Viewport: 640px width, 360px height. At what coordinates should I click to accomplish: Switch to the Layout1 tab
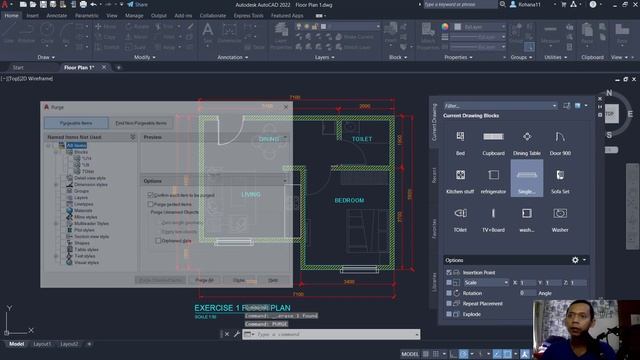click(x=42, y=344)
